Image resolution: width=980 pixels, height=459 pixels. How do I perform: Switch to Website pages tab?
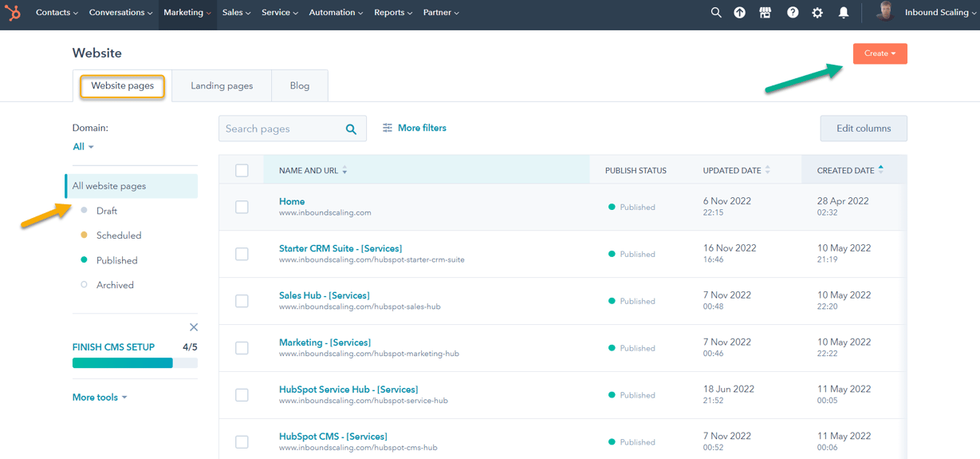[x=122, y=85]
